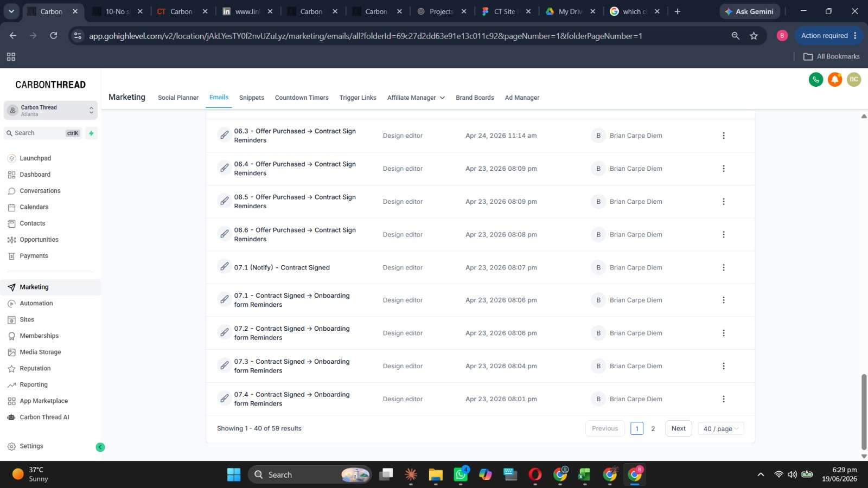The width and height of the screenshot is (868, 488).
Task: Collapse sidebar with green arrow button
Action: [x=100, y=447]
